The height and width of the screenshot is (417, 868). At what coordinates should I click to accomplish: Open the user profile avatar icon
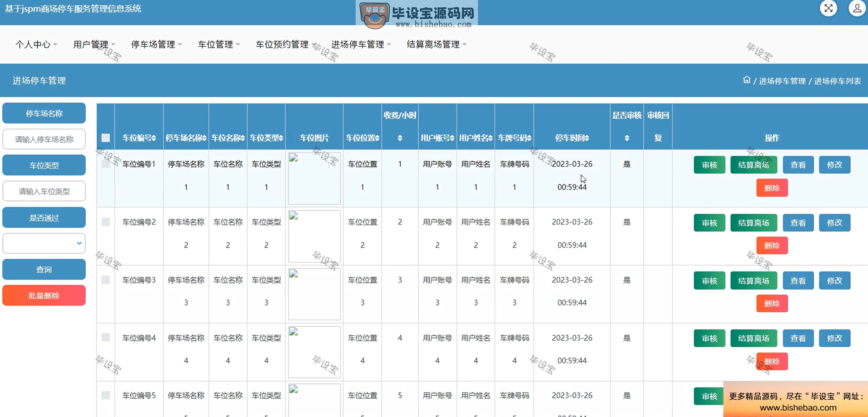857,8
